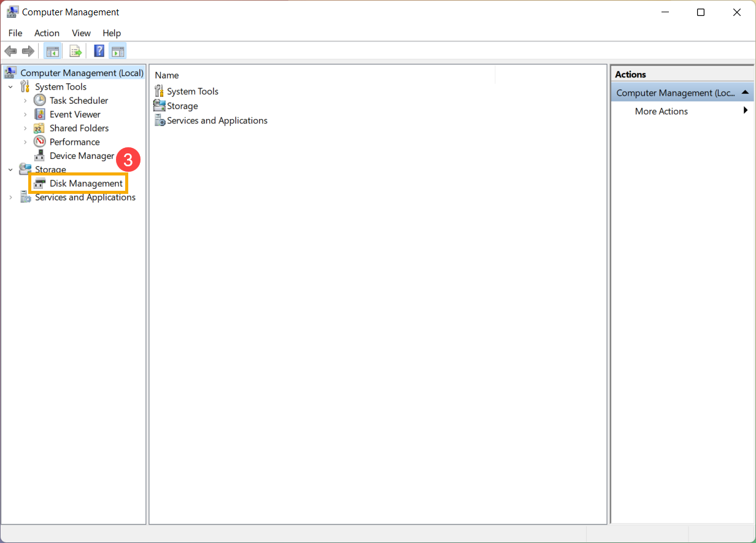Open Help via blue question mark icon
The image size is (756, 543).
99,51
